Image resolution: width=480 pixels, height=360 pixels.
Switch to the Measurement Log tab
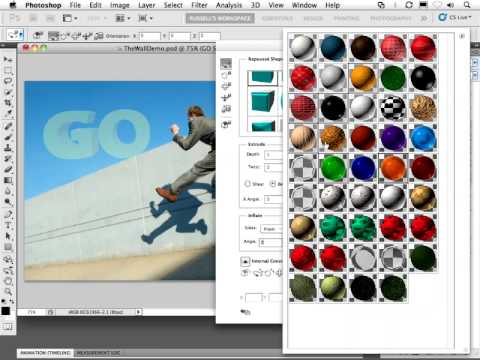98,352
